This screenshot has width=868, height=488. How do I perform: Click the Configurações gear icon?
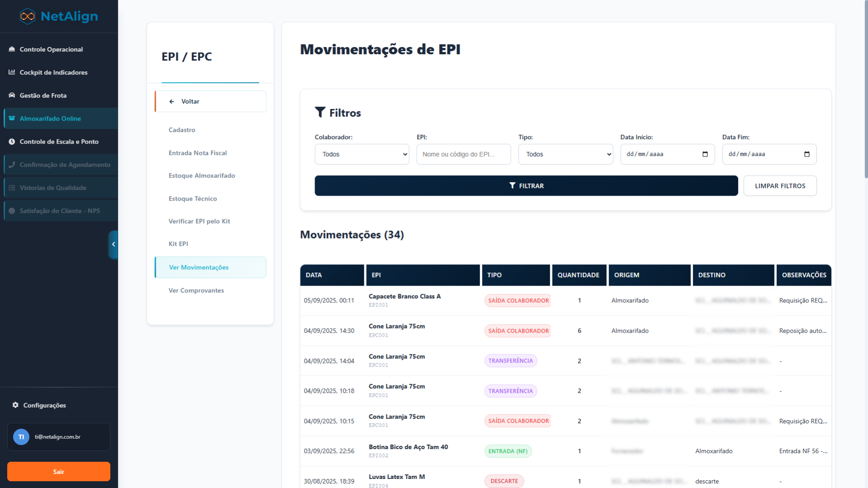point(15,405)
